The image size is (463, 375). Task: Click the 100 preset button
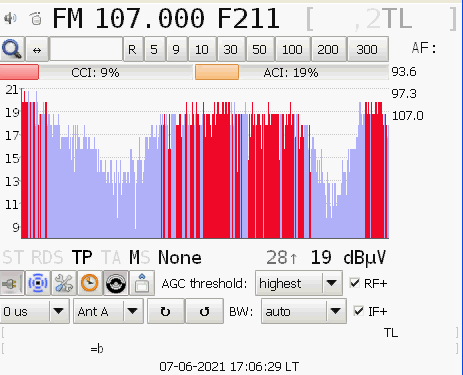pyautogui.click(x=292, y=49)
